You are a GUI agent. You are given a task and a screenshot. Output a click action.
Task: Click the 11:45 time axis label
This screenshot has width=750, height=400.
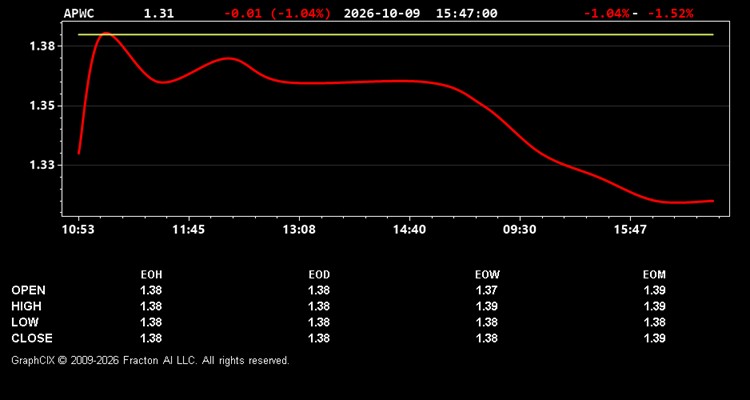[188, 230]
